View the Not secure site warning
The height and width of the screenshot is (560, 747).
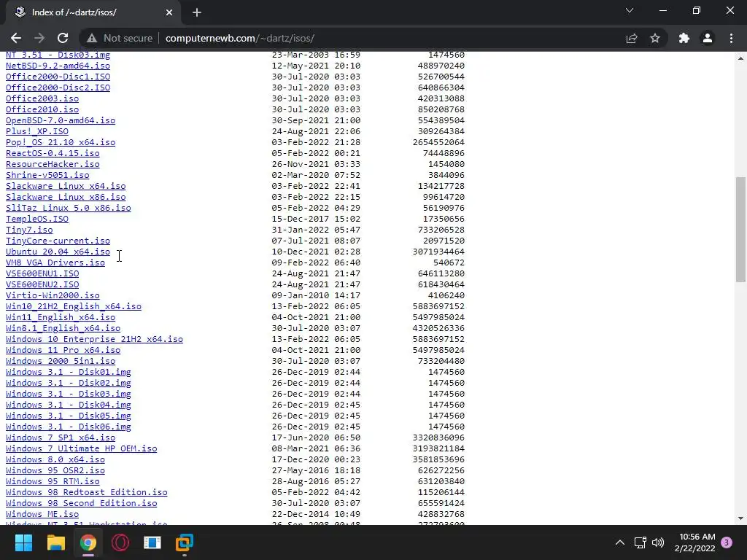tap(120, 38)
